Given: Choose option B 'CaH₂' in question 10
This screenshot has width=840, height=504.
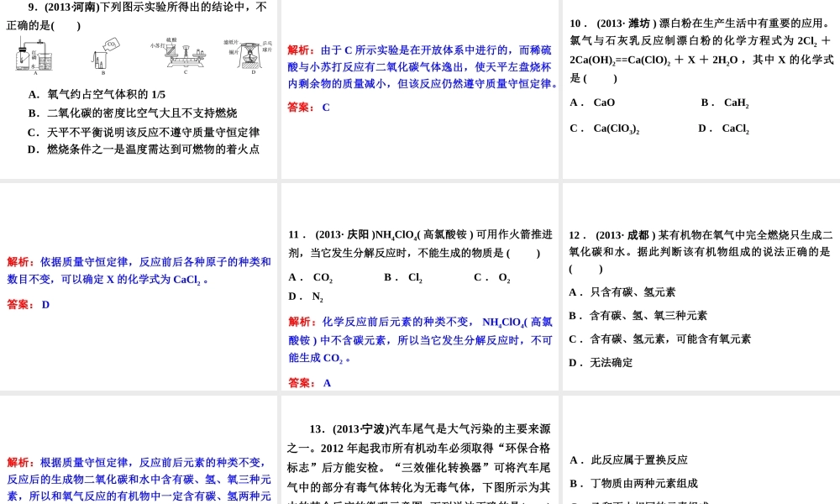Looking at the screenshot, I should [x=725, y=102].
